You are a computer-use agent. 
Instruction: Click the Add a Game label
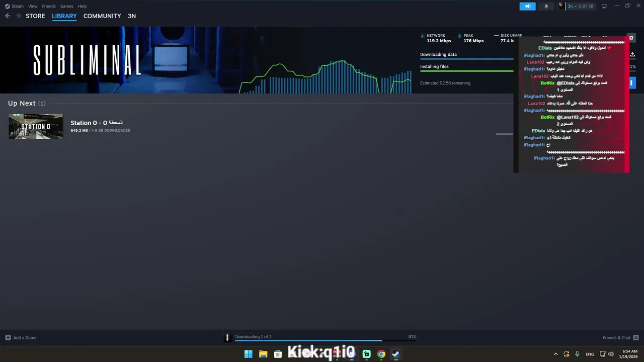point(25,337)
